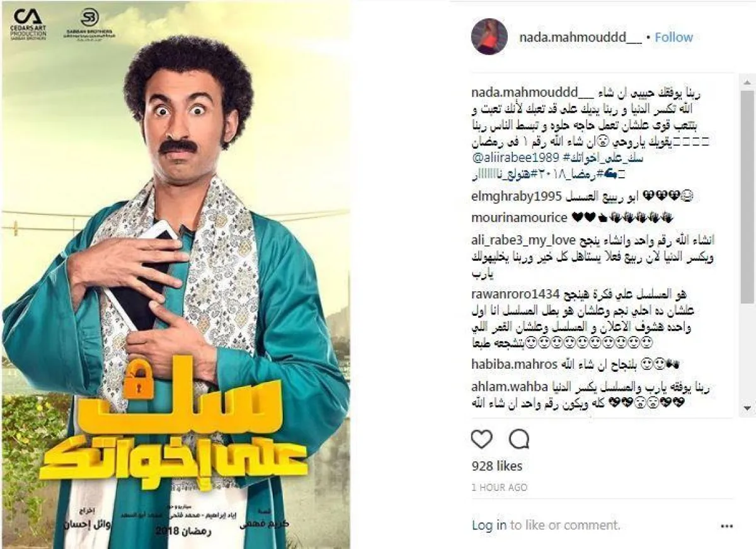
Task: Like the post with the heart icon
Action: click(482, 439)
